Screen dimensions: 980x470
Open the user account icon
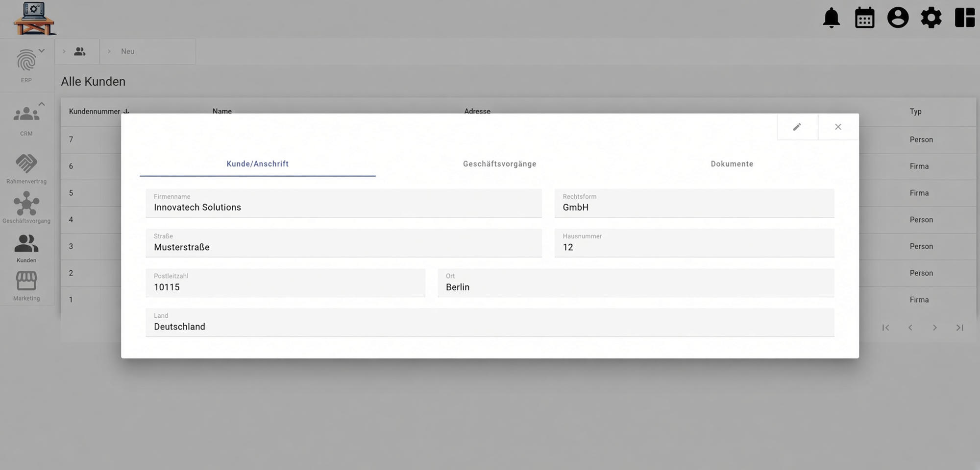click(898, 18)
